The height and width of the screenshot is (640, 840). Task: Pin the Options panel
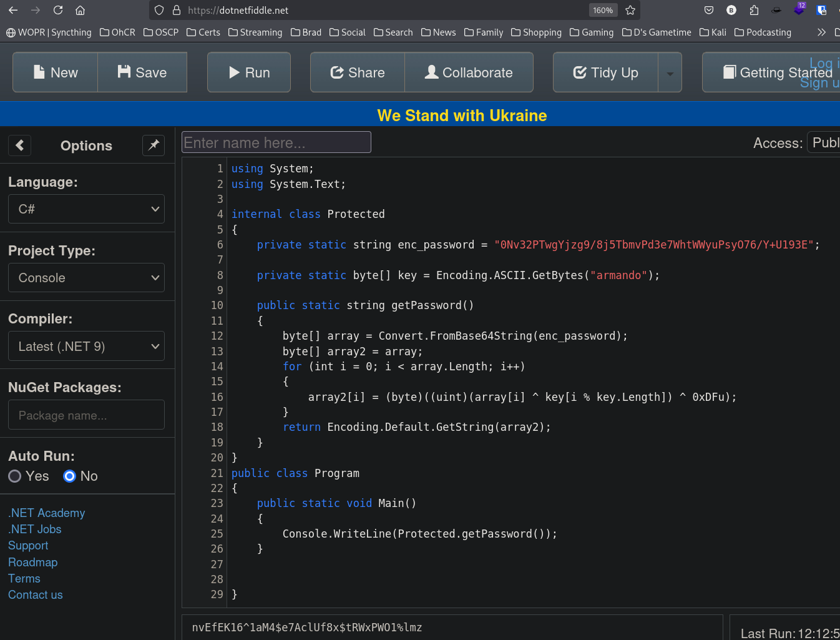(154, 145)
